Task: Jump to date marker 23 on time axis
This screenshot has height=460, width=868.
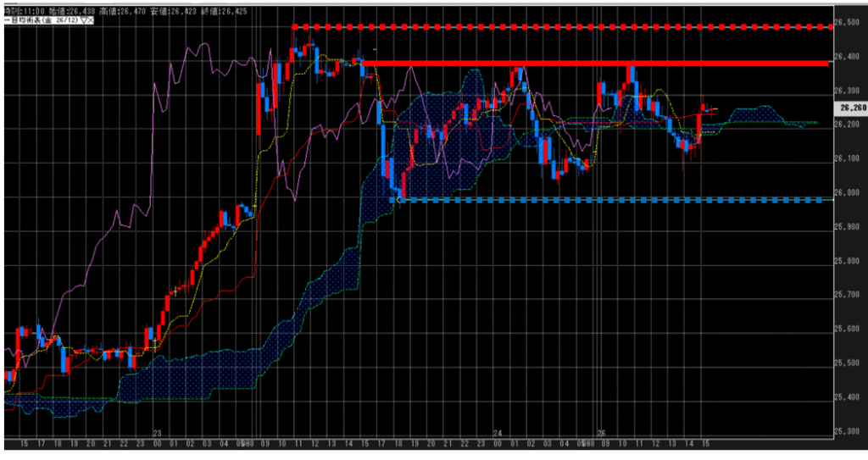Action: pyautogui.click(x=157, y=433)
